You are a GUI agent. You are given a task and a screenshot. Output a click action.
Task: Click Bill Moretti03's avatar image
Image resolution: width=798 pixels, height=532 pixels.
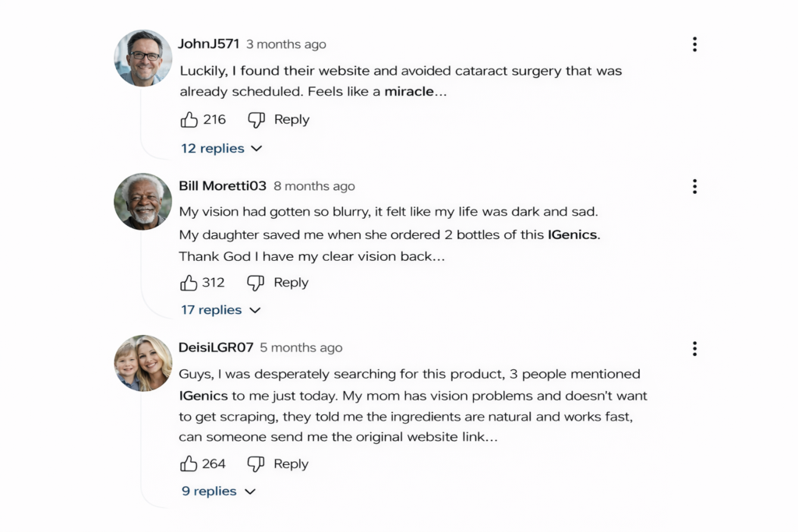[143, 201]
